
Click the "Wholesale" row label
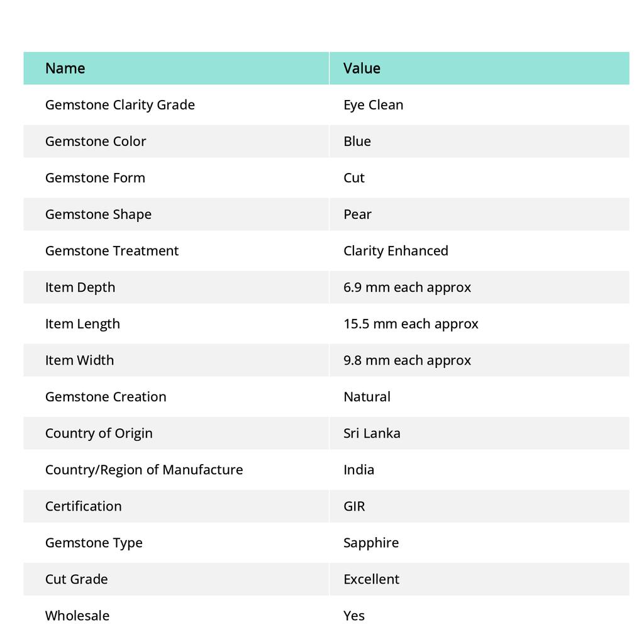77,616
